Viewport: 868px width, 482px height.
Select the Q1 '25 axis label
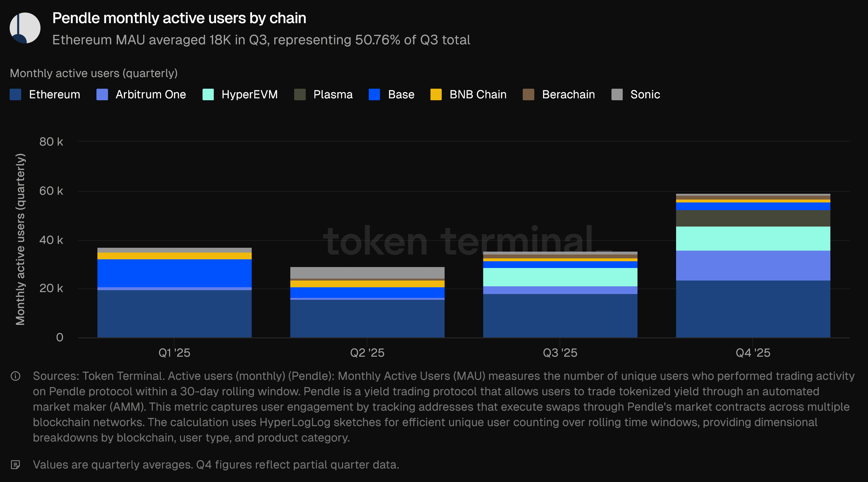pyautogui.click(x=174, y=353)
